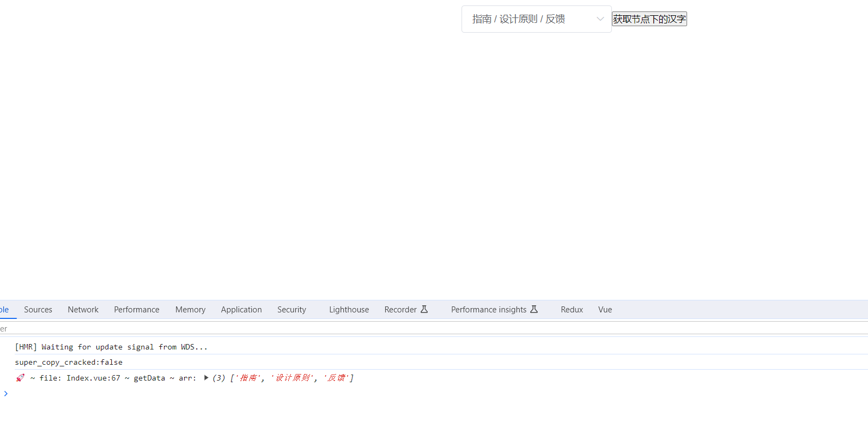Click the Index.vue:67 file reference text
The height and width of the screenshot is (422, 868).
pyautogui.click(x=93, y=378)
